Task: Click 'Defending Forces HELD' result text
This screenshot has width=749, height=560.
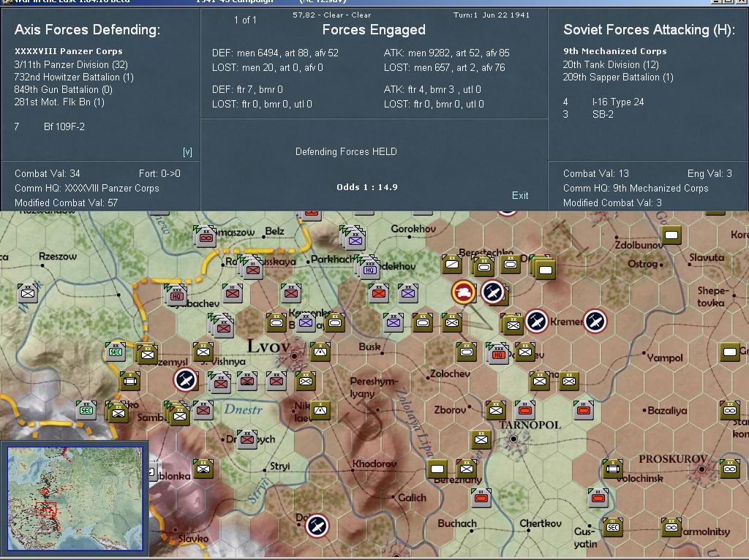Action: point(346,151)
